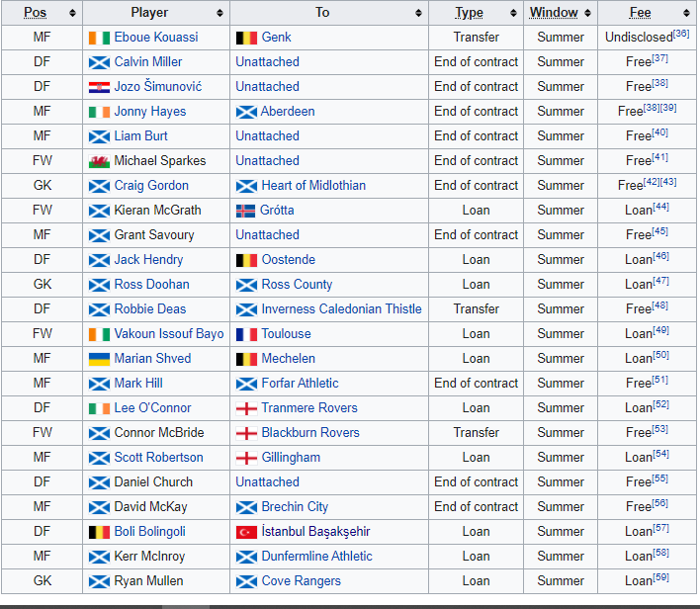Open Heart of Midlothian club link
Screen dimensions: 700x609
pyautogui.click(x=313, y=185)
